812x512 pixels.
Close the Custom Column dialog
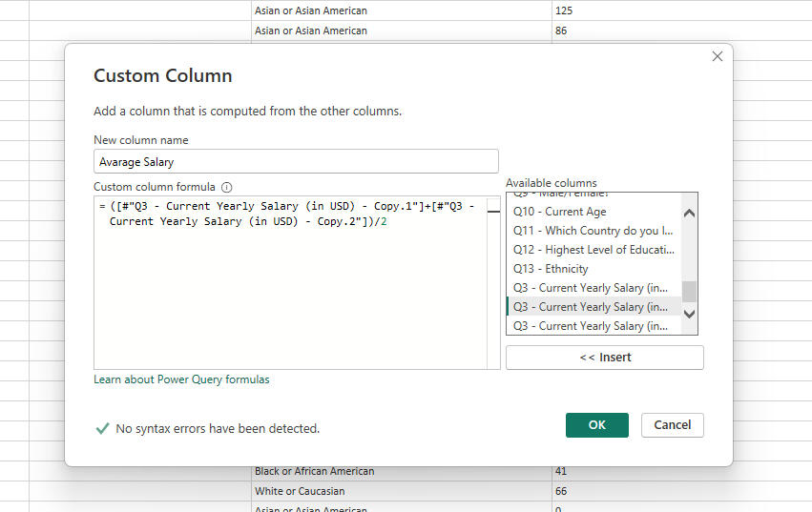tap(718, 57)
